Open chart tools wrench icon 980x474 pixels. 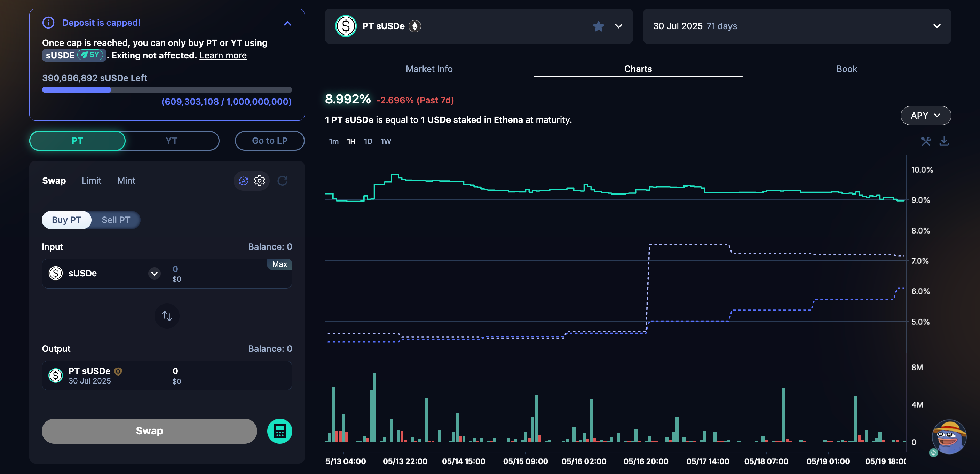(926, 142)
